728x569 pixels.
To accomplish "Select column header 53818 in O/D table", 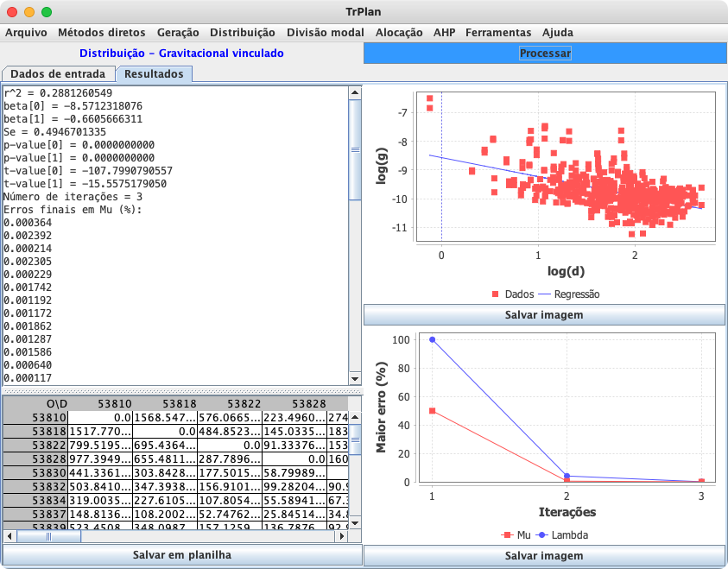I will (165, 404).
